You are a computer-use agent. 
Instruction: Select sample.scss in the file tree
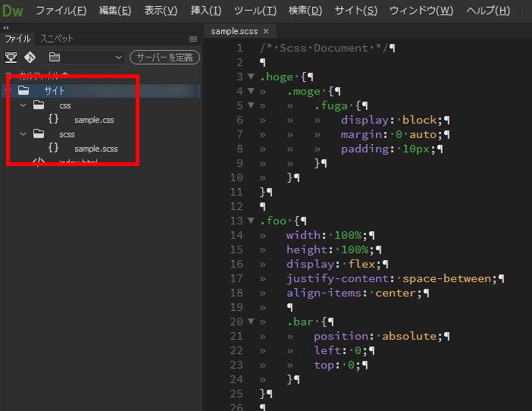[x=96, y=149]
